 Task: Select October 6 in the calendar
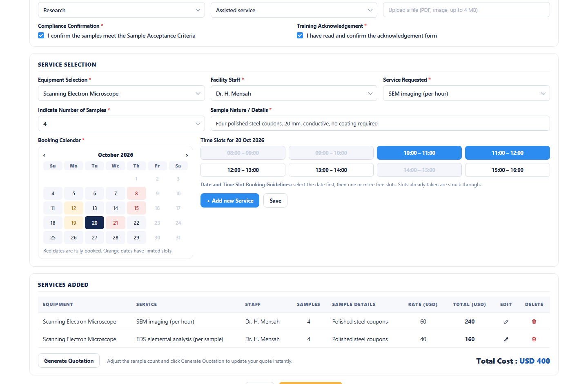click(95, 193)
